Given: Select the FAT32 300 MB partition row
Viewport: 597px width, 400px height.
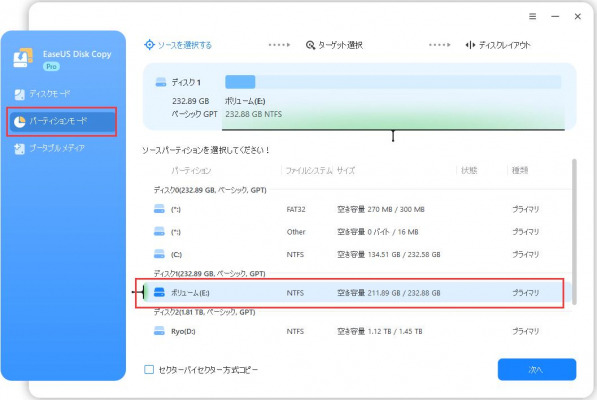Looking at the screenshot, I should [358, 209].
